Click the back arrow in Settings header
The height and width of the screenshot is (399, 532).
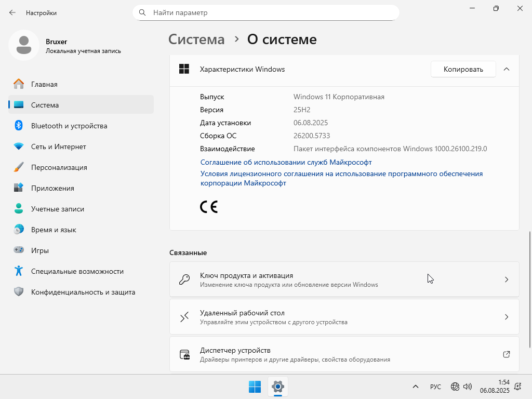[12, 12]
